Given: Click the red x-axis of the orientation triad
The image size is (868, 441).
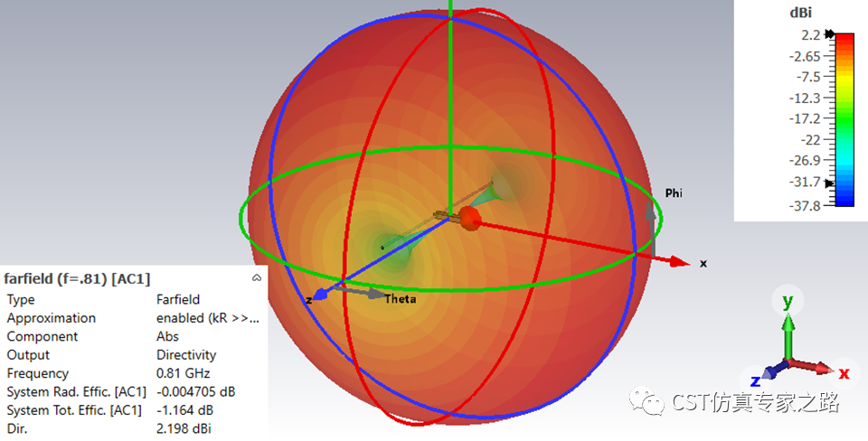Looking at the screenshot, I should [812, 366].
